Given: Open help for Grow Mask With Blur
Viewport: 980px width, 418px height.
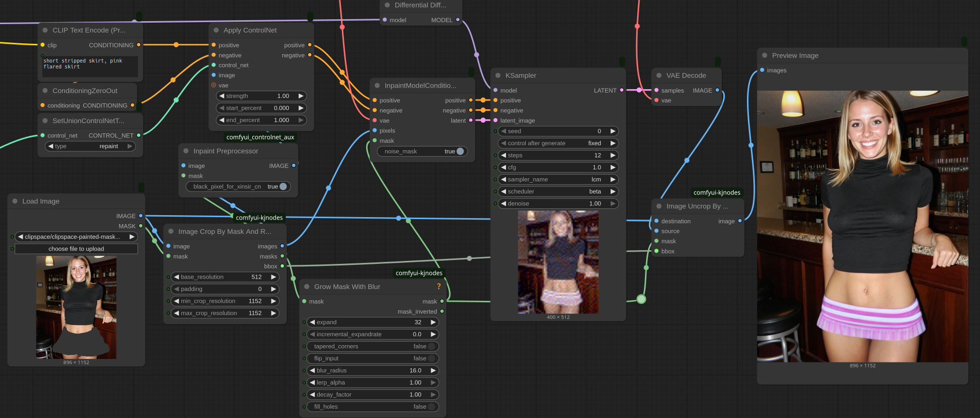Looking at the screenshot, I should click(439, 287).
